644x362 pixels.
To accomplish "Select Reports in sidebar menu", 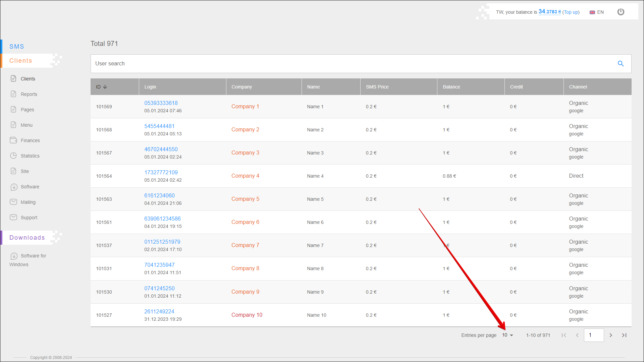I will click(x=29, y=94).
